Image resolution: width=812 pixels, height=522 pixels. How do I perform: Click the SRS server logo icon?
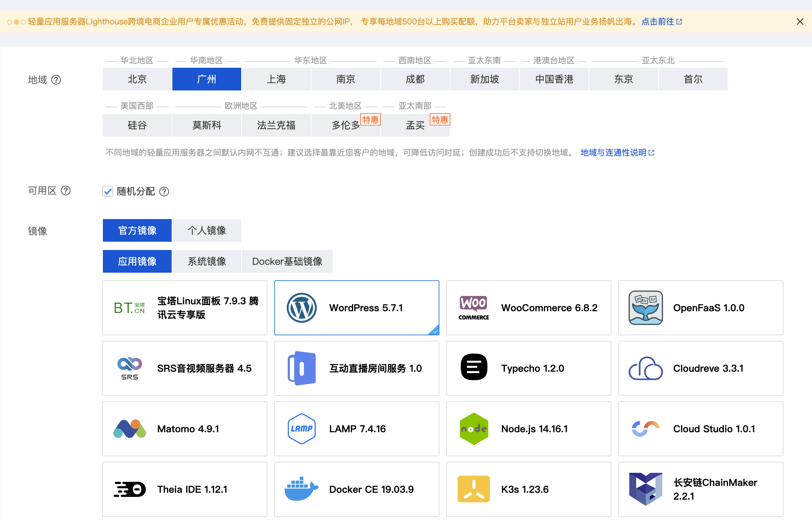click(130, 368)
